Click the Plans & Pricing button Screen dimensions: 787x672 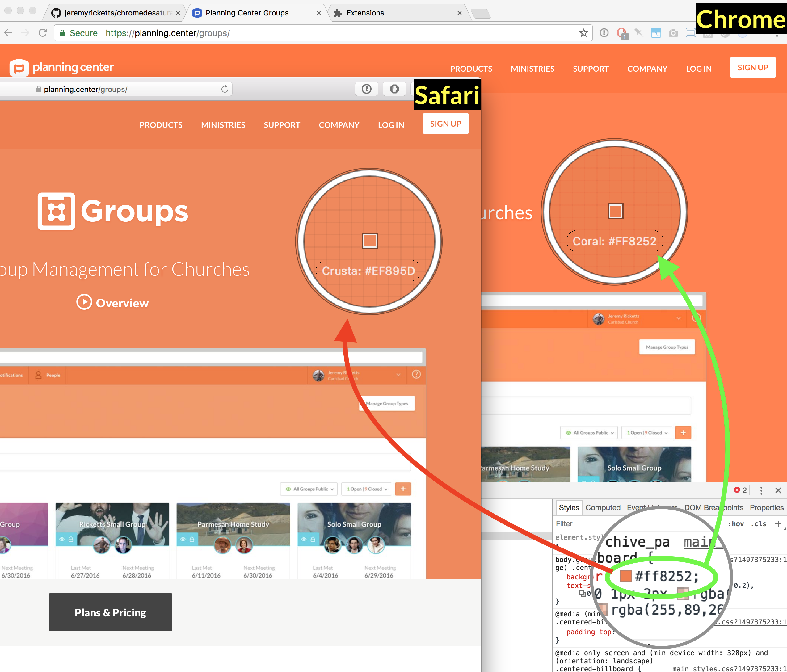[x=110, y=612]
